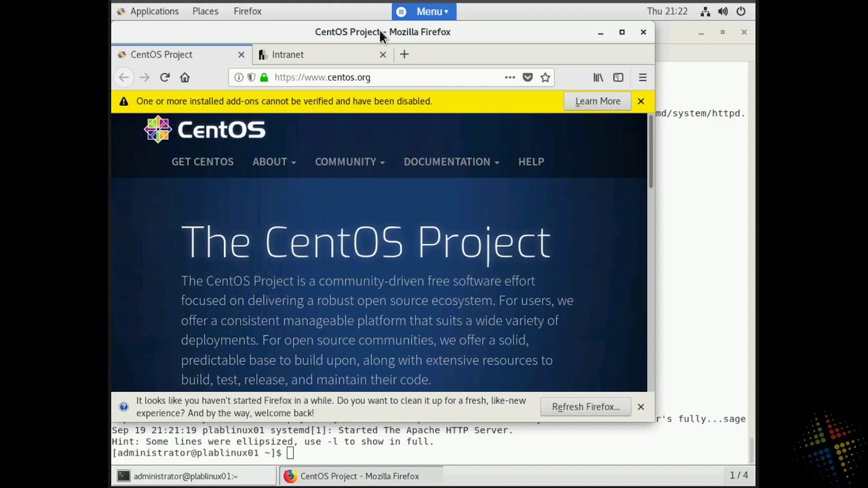The width and height of the screenshot is (868, 488).
Task: Expand the ABOUT dropdown menu
Action: (274, 161)
